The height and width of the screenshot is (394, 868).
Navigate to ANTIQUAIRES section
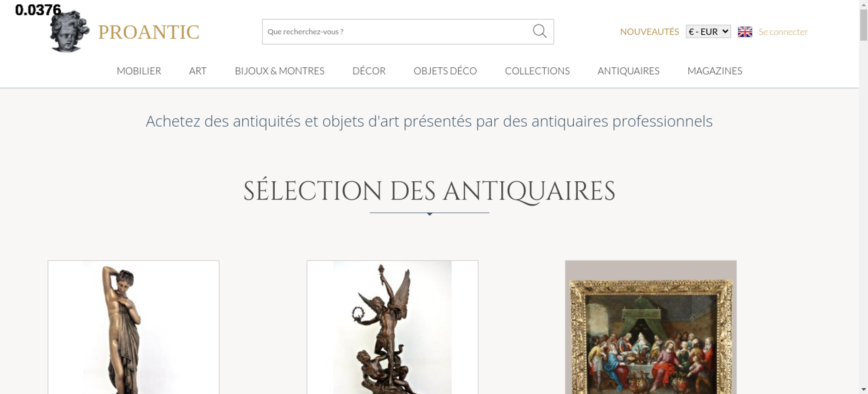pos(628,71)
